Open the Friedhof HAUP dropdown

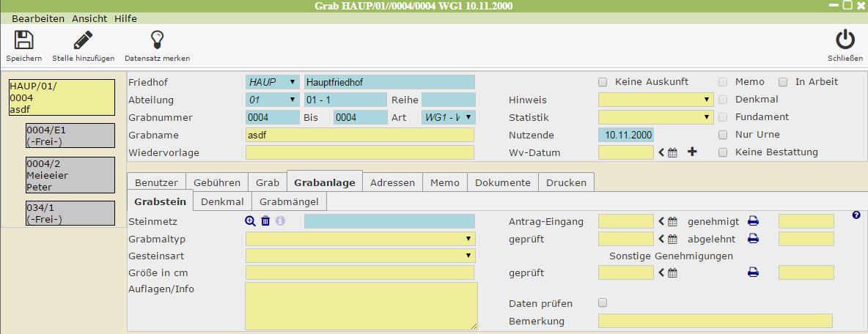pos(273,82)
